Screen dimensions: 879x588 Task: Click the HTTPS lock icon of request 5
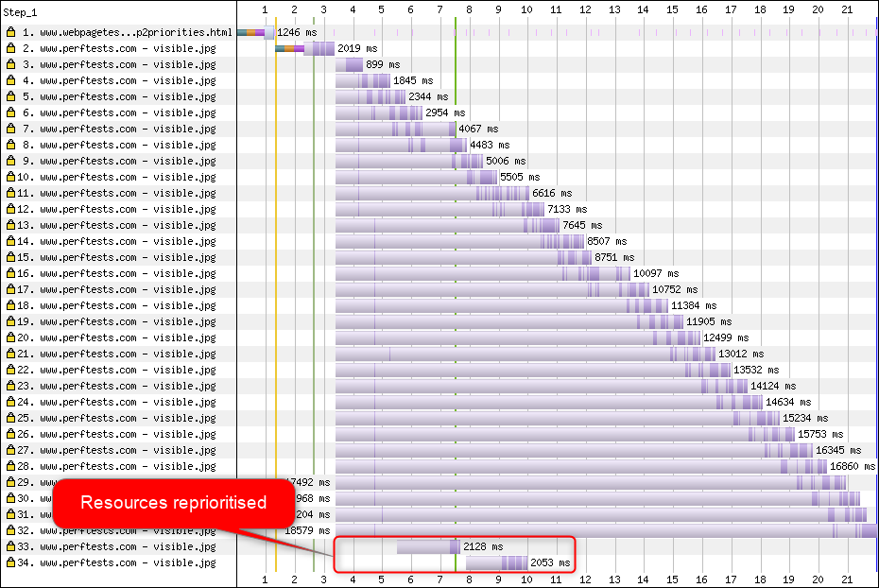click(x=10, y=96)
